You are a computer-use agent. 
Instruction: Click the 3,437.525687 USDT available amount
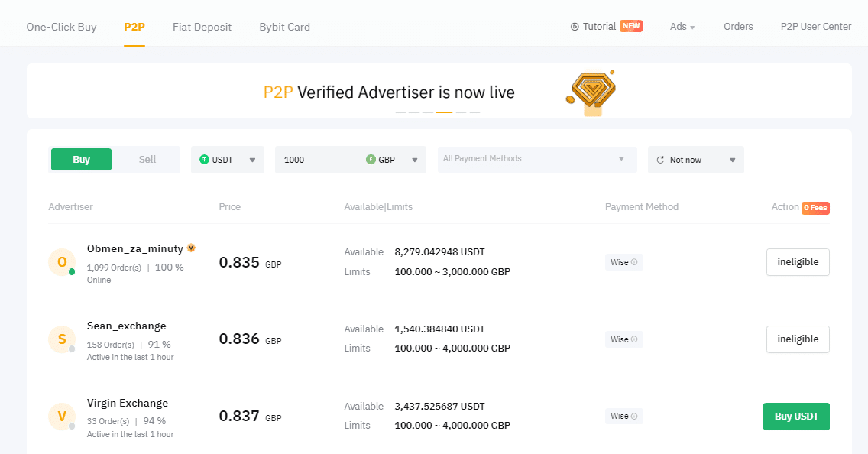point(439,406)
